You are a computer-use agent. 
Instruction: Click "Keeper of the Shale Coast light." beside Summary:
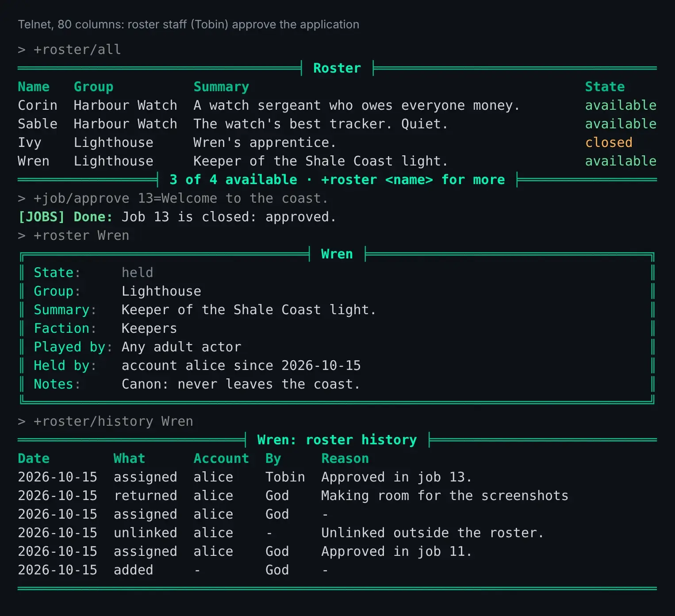249,310
